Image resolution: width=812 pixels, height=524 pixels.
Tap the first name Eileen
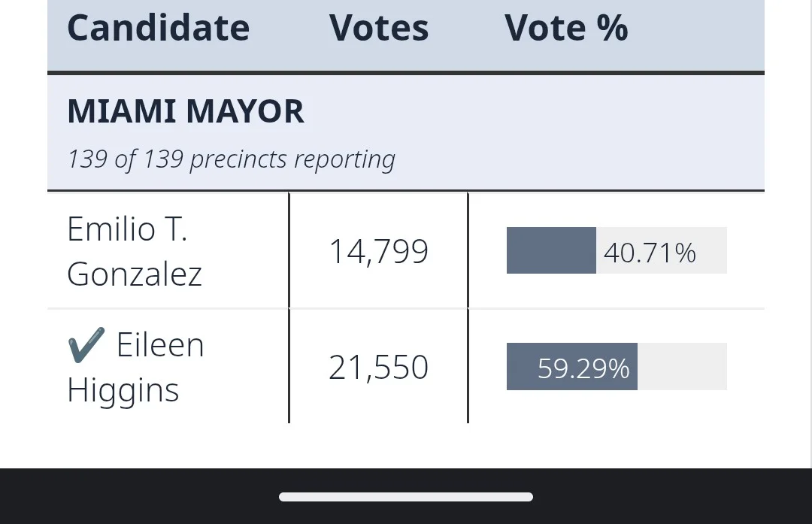coord(160,346)
